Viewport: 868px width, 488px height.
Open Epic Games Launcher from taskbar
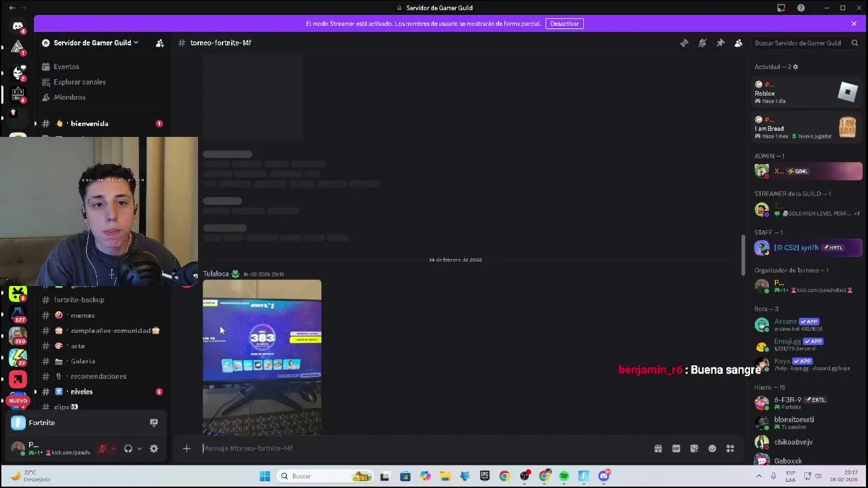pos(484,476)
